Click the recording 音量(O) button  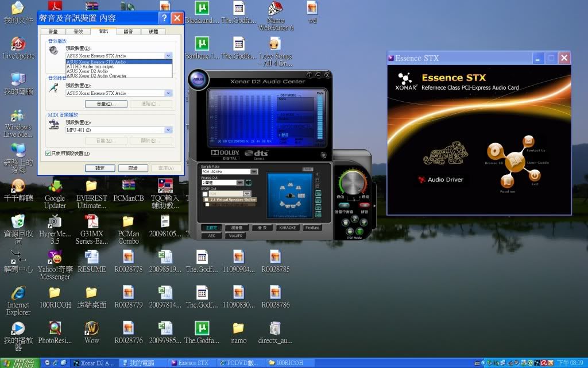click(106, 103)
